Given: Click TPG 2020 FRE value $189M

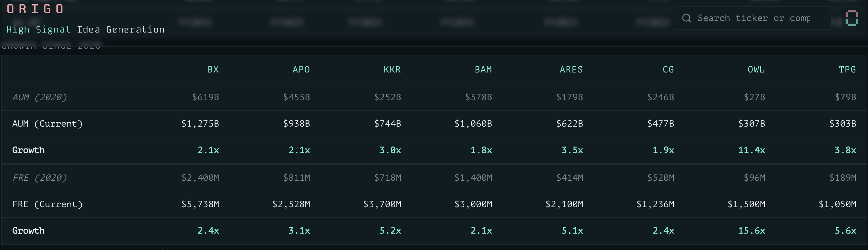Looking at the screenshot, I should click(x=843, y=178).
